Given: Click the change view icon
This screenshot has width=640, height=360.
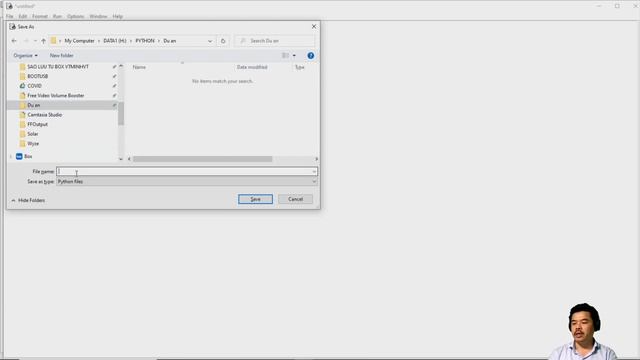Looking at the screenshot, I should [285, 56].
